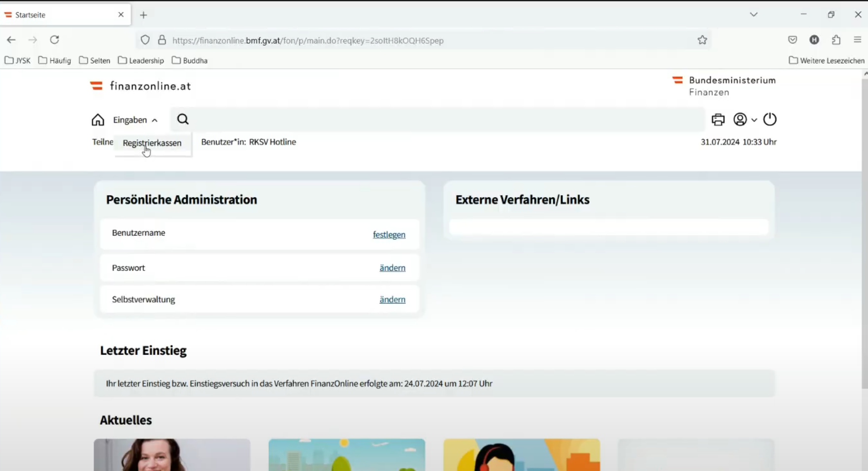Viewport: 868px width, 471px height.
Task: Click the logout power icon
Action: pyautogui.click(x=769, y=119)
